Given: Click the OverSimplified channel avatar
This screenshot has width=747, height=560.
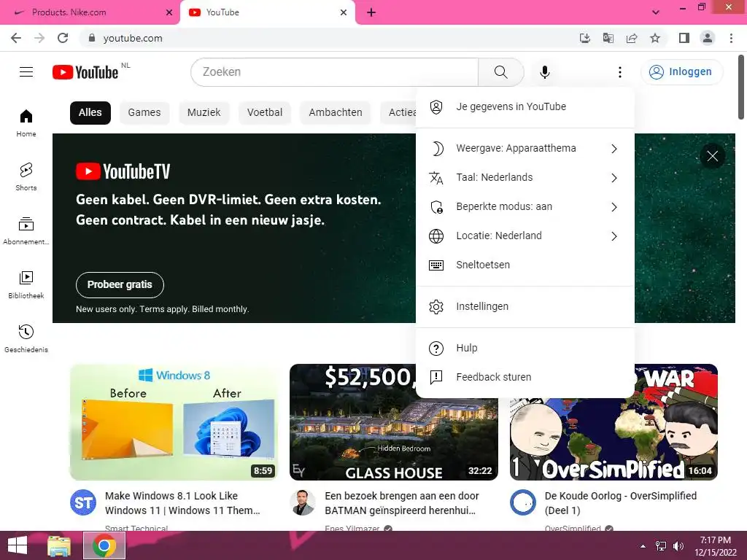Looking at the screenshot, I should point(523,502).
